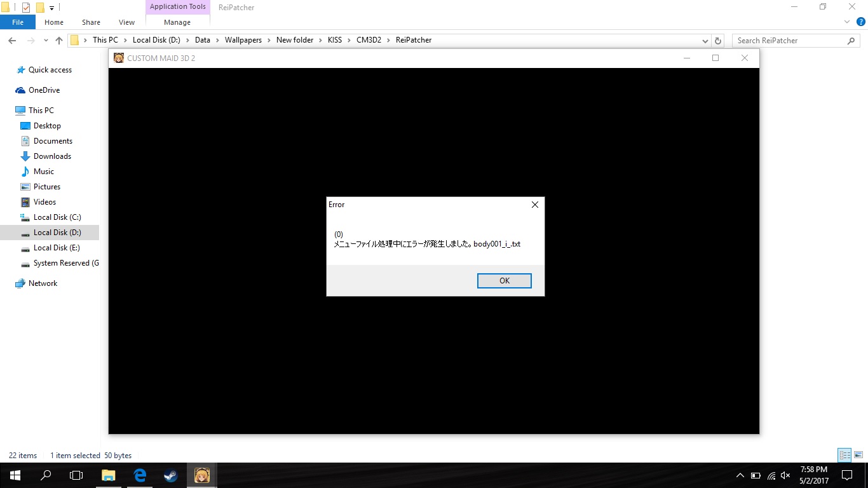
Task: Open Desktop folder in sidebar
Action: tap(47, 126)
